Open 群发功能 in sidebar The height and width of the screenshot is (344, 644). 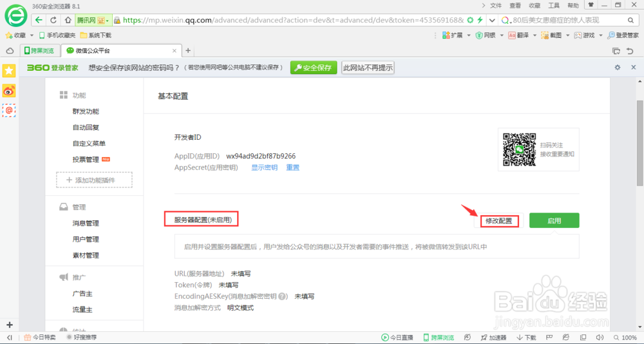[86, 111]
